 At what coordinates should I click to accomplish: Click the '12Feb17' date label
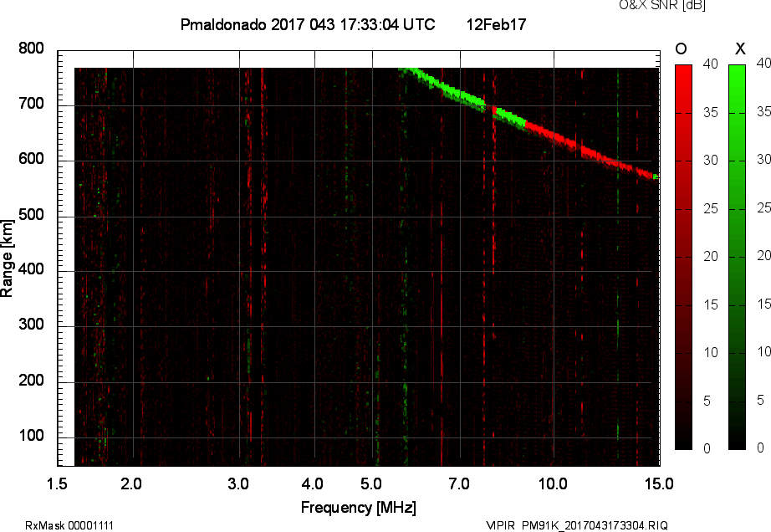496,25
